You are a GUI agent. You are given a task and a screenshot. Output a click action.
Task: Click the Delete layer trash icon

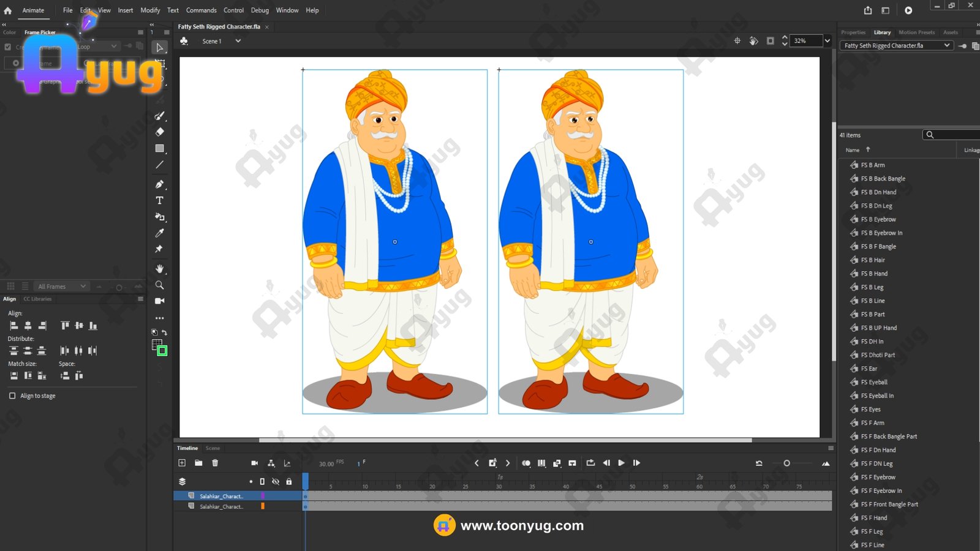tap(215, 463)
